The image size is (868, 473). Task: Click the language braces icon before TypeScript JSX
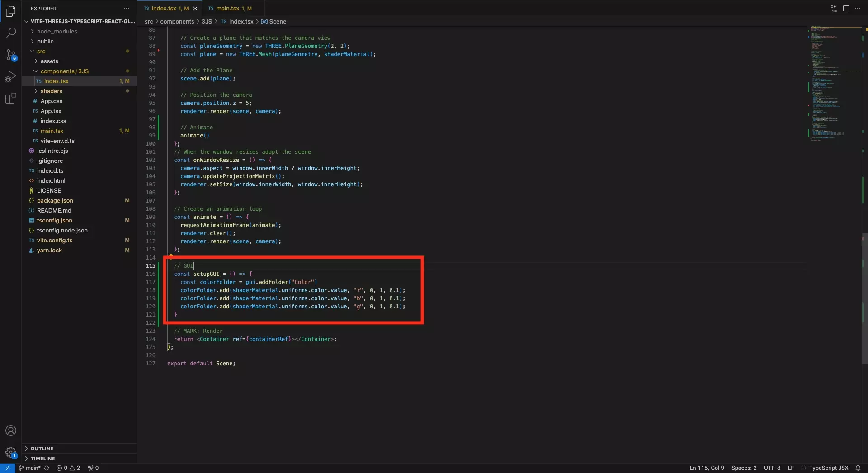coord(803,468)
